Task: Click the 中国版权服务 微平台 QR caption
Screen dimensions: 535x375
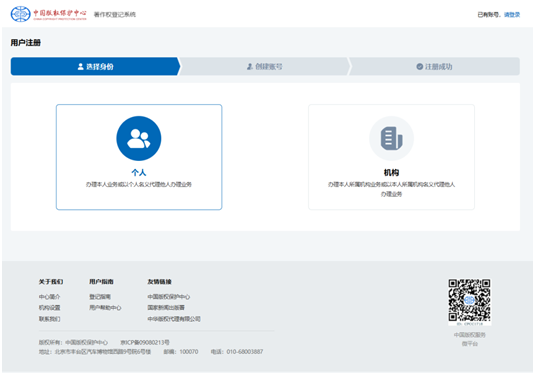Action: click(x=469, y=339)
